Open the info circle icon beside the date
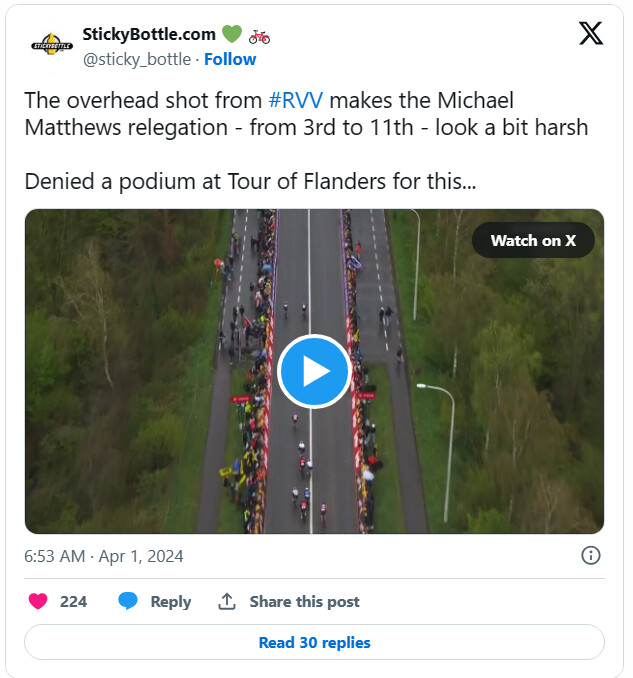 pyautogui.click(x=591, y=555)
